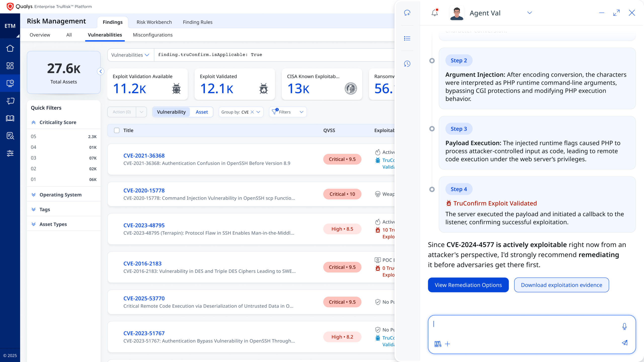Click the library books icon in chat input

(x=438, y=344)
